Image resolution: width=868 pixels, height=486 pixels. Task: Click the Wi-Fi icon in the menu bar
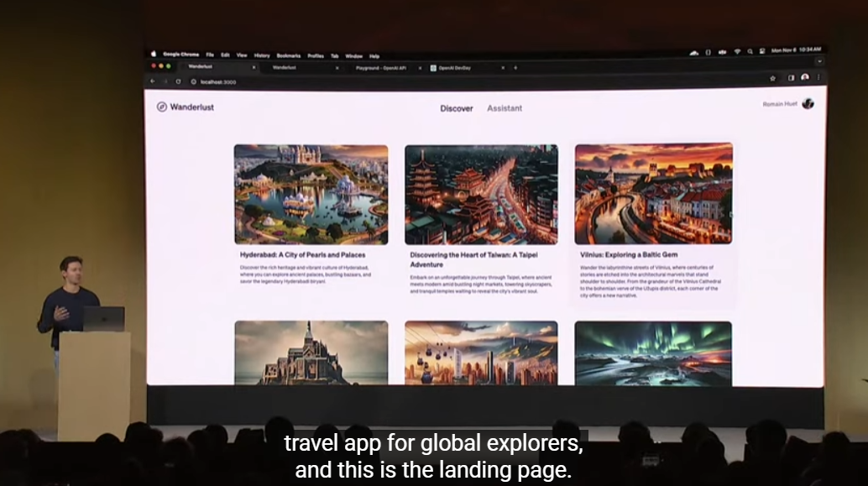click(737, 51)
